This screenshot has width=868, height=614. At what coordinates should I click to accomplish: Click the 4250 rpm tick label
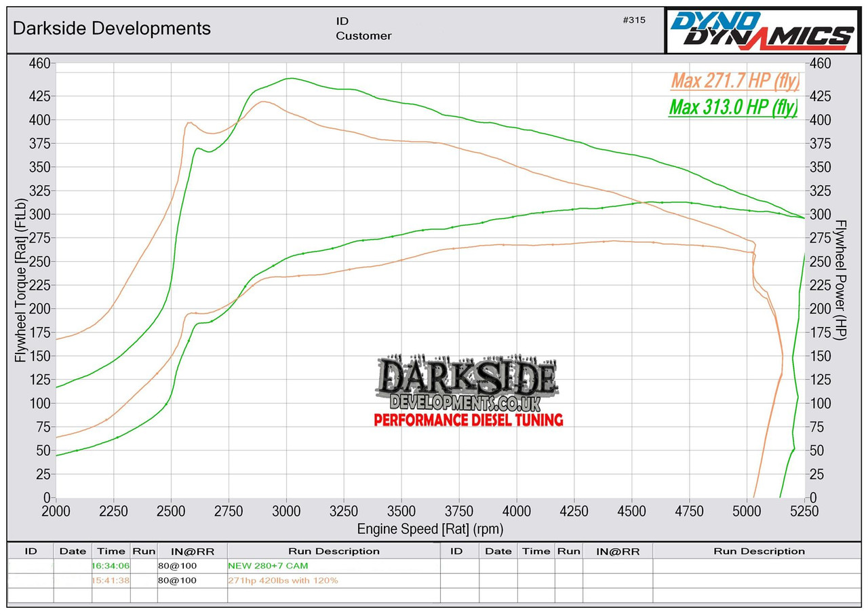coord(574,511)
